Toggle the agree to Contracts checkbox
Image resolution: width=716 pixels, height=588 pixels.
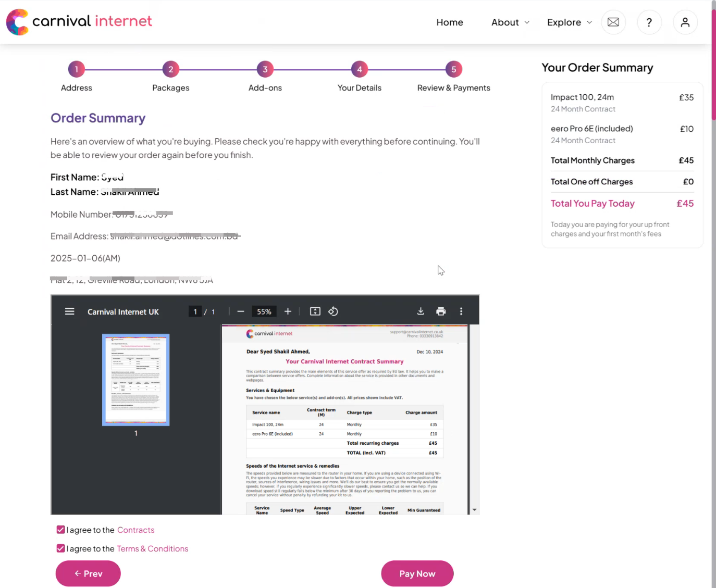(x=60, y=530)
